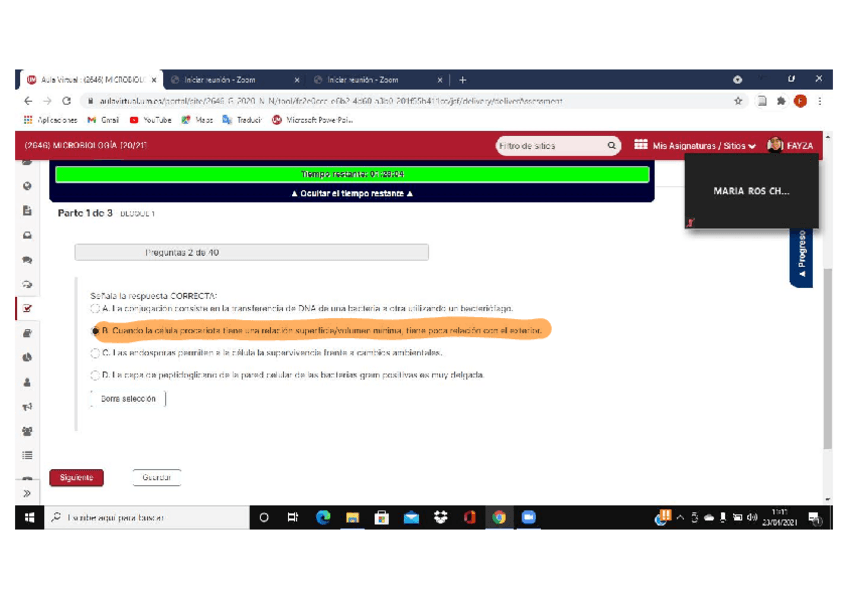Open the list icon in sidebar
Viewport: 848px width, 599px height.
pyautogui.click(x=27, y=455)
